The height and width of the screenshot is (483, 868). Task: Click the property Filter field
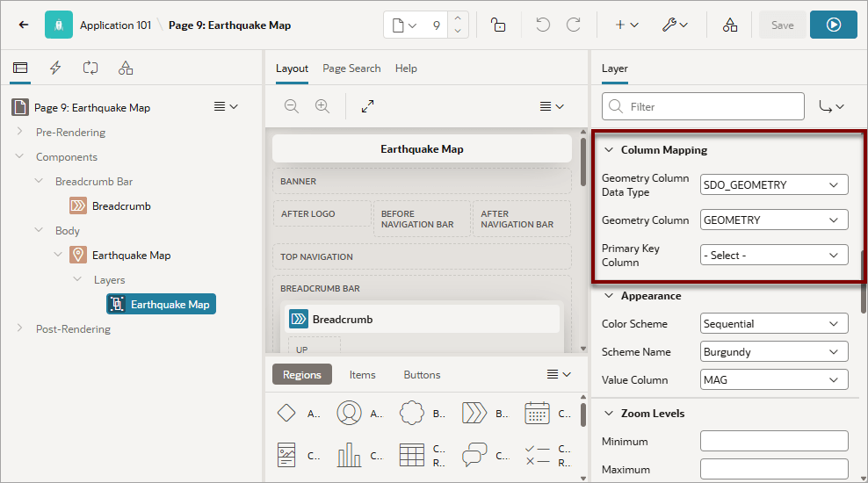(x=703, y=106)
